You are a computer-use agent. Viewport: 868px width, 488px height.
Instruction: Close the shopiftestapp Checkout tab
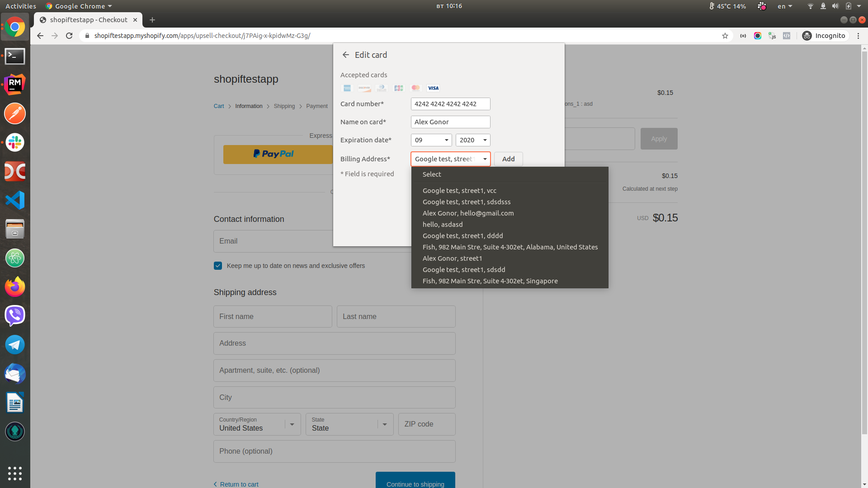click(135, 20)
